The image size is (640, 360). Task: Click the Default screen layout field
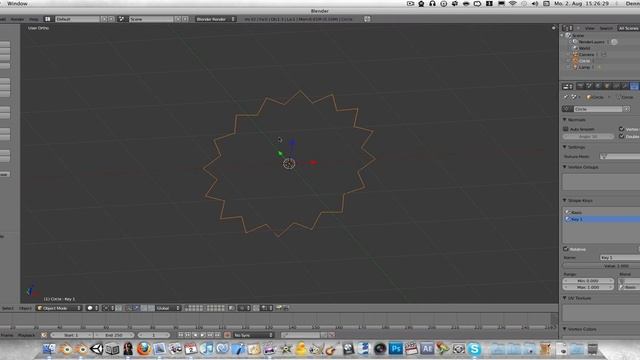(x=77, y=19)
